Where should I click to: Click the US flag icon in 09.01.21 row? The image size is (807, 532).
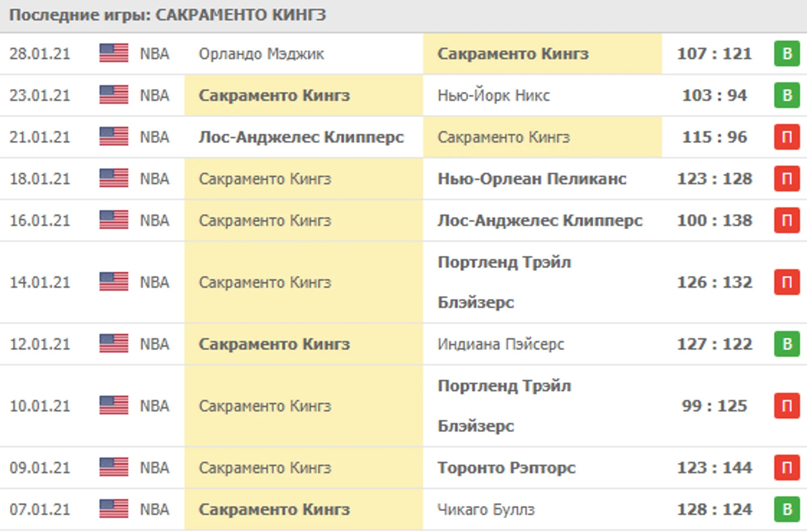point(113,467)
